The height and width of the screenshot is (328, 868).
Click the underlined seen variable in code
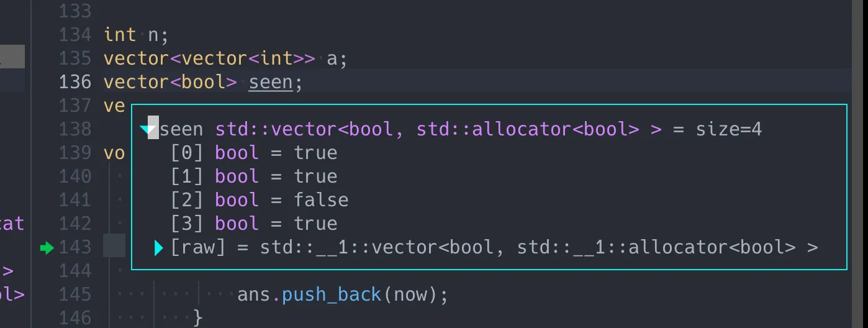pyautogui.click(x=270, y=82)
